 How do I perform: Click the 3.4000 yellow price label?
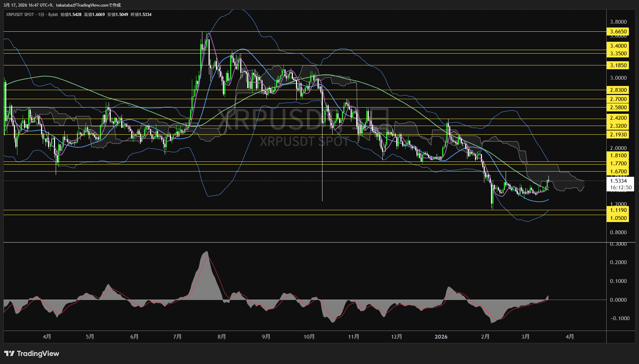click(x=618, y=46)
